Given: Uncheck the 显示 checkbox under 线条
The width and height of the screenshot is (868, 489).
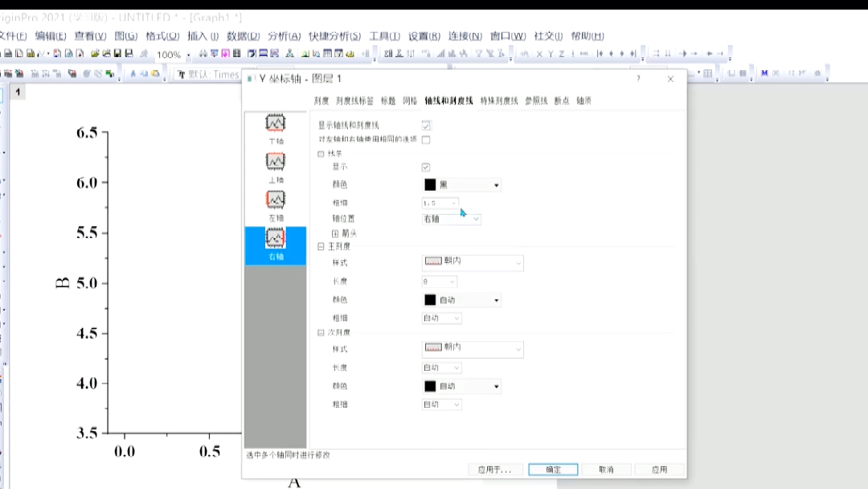Looking at the screenshot, I should pos(426,166).
